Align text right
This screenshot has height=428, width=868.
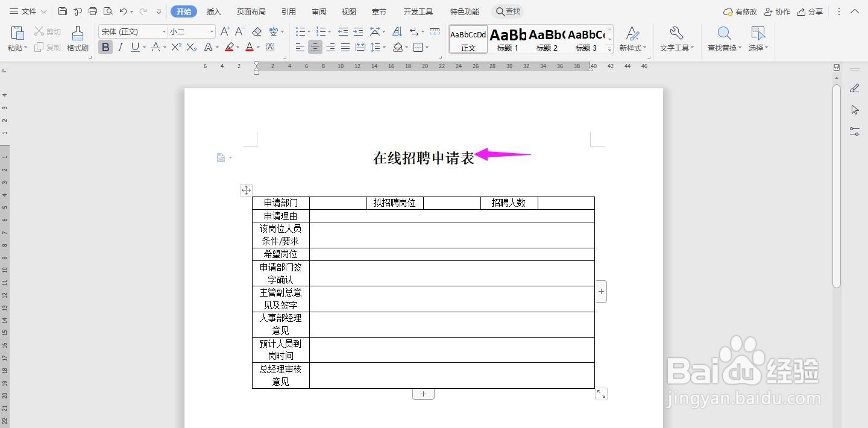(x=330, y=47)
